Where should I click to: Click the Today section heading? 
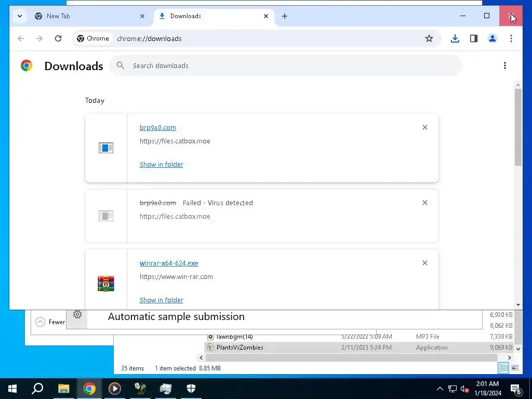(x=95, y=100)
